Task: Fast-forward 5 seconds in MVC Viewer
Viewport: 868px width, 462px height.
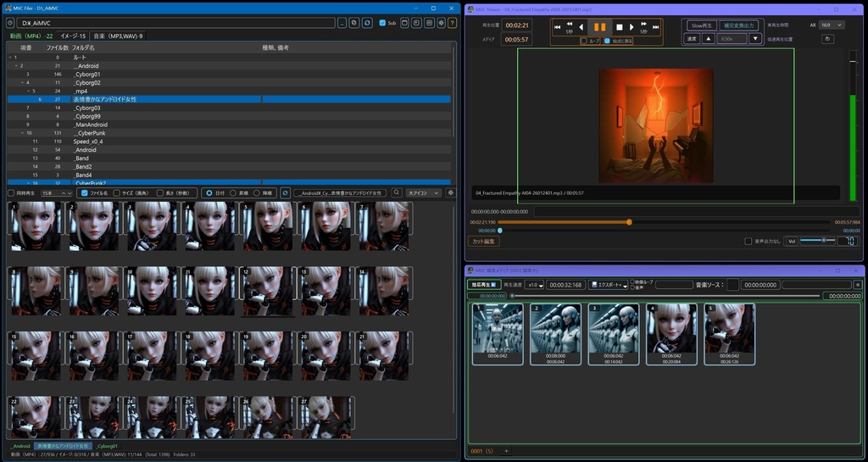Action: pos(643,28)
